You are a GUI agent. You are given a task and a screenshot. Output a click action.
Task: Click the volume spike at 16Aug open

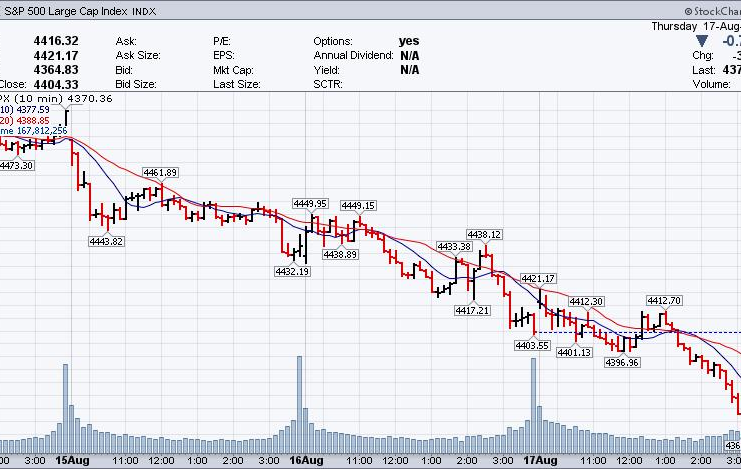click(x=300, y=400)
